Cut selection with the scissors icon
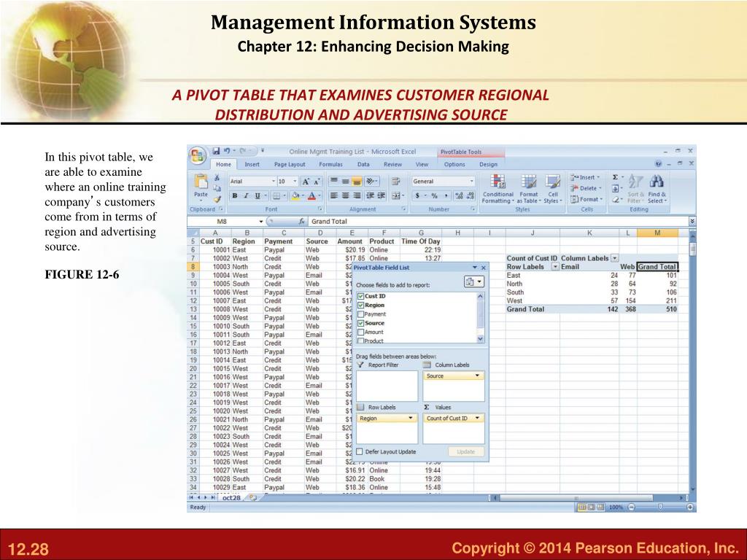 click(x=217, y=177)
